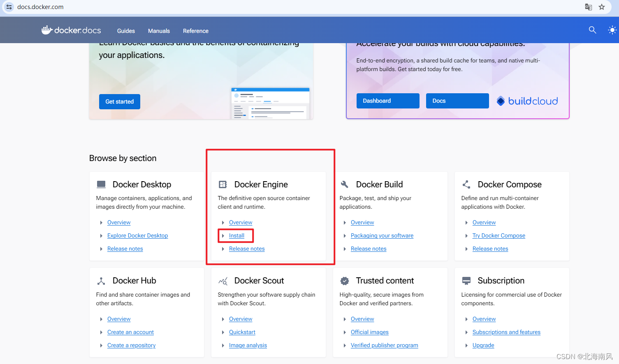Open Image analysis link
This screenshot has height=364, width=619.
tap(248, 345)
